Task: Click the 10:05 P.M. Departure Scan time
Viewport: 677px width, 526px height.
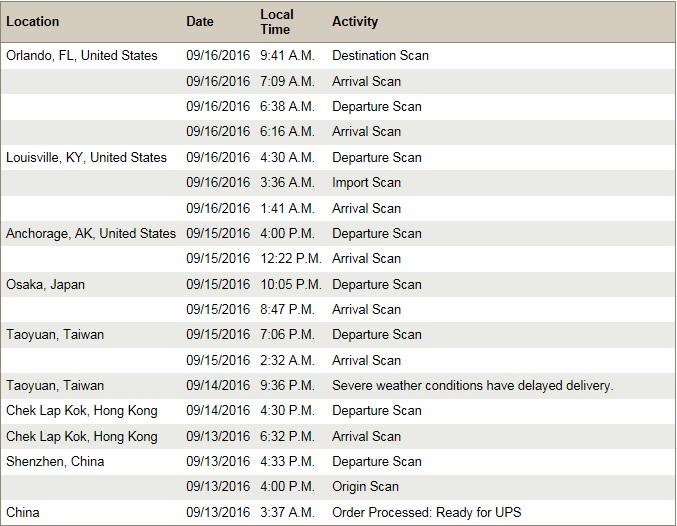Action: [x=291, y=285]
